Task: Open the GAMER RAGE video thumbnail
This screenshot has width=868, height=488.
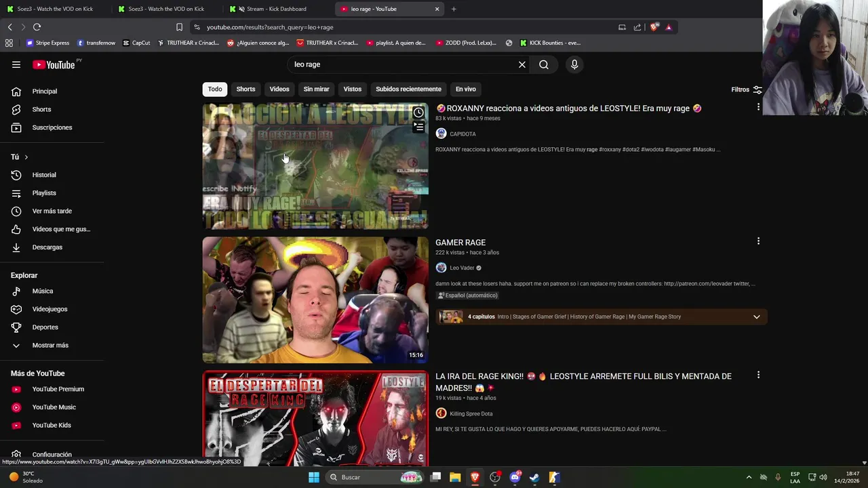Action: (315, 300)
